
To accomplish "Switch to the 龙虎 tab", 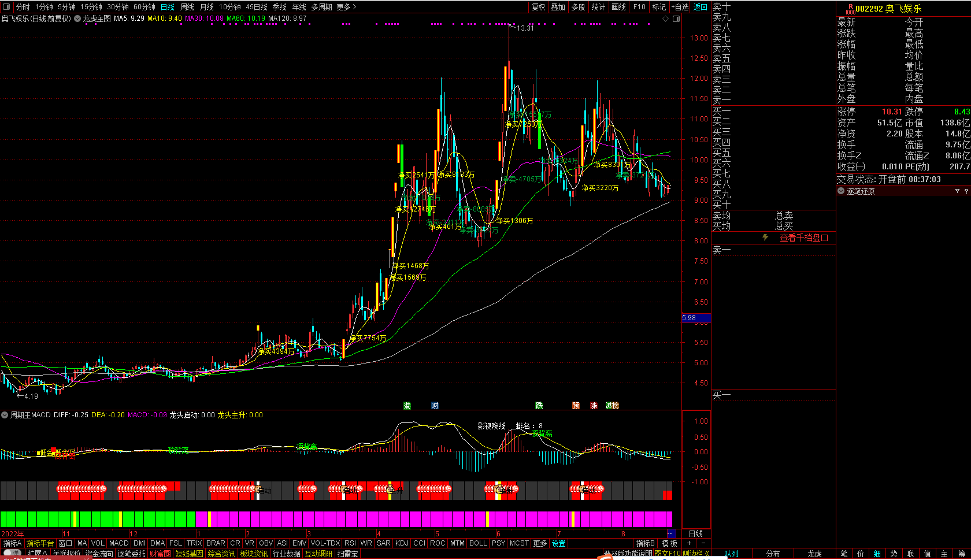I will coord(814,554).
